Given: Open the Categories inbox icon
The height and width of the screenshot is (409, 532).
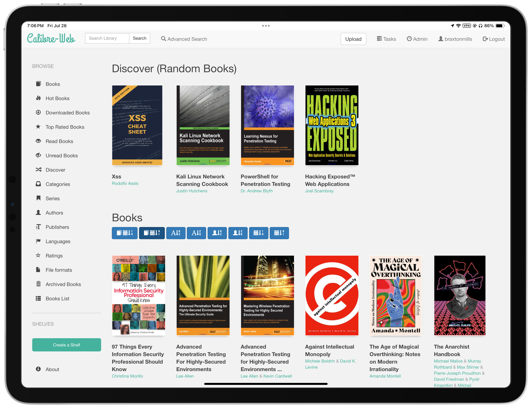Looking at the screenshot, I should click(x=38, y=184).
